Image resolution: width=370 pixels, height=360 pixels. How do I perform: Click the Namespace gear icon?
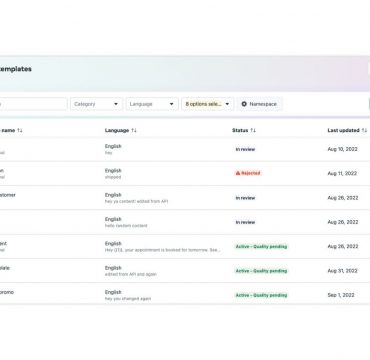[x=244, y=104]
